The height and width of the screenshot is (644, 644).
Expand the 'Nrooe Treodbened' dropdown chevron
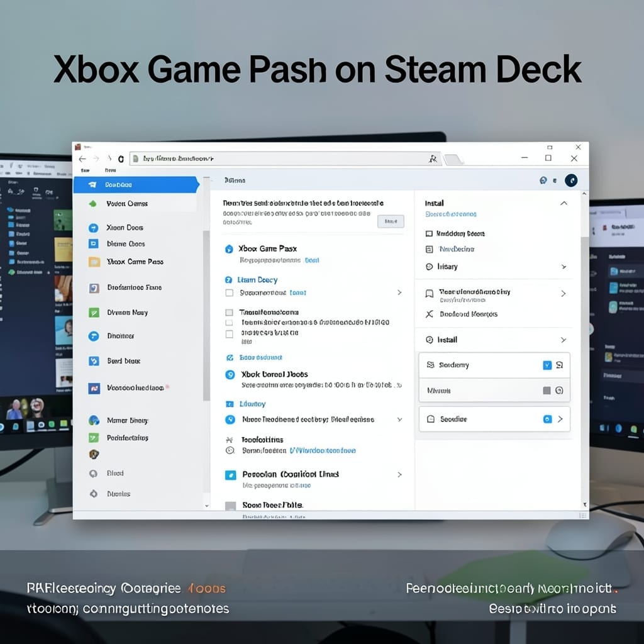[399, 419]
